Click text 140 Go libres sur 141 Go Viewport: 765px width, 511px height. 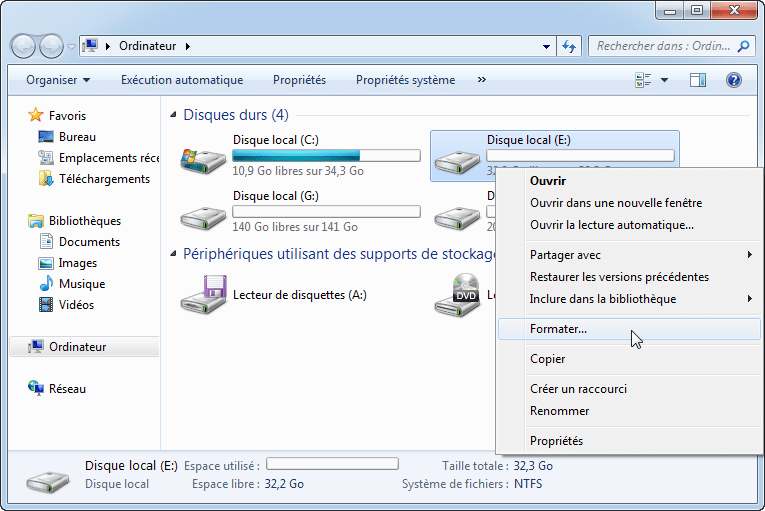pos(295,227)
